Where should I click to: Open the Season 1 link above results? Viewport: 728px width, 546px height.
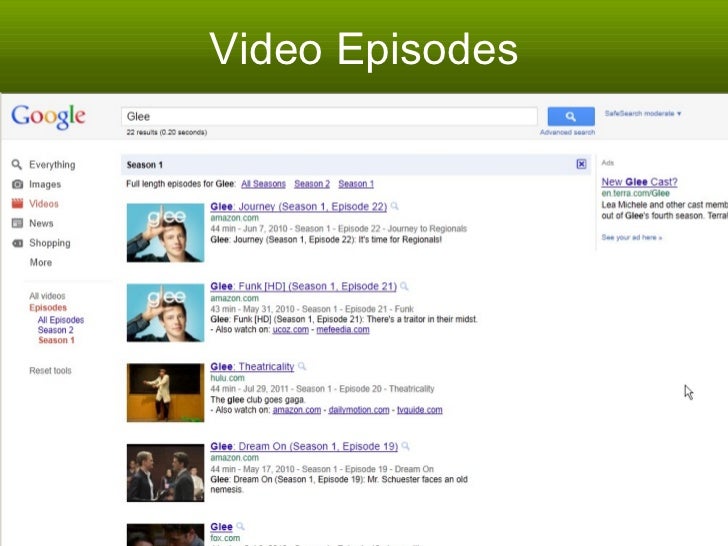356,184
